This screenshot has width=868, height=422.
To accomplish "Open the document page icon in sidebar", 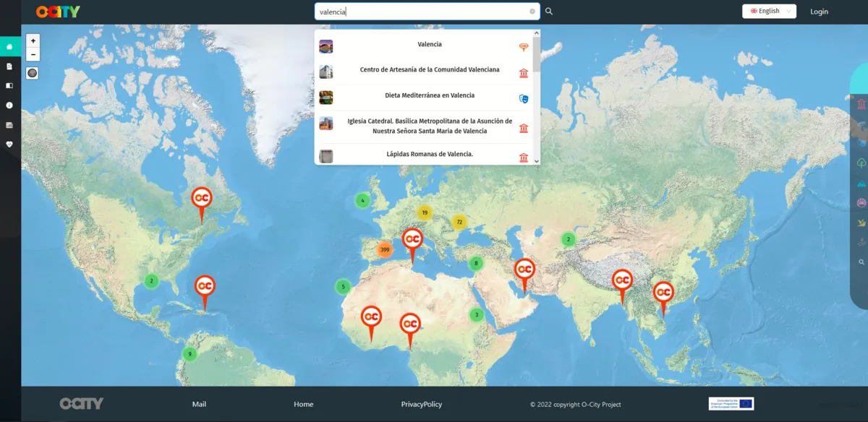I will [x=9, y=66].
